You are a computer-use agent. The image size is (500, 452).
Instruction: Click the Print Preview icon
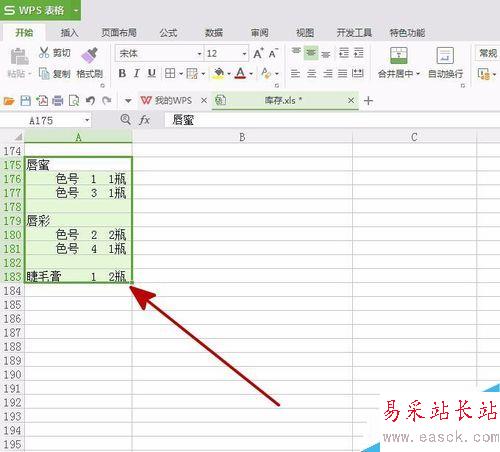(x=74, y=101)
